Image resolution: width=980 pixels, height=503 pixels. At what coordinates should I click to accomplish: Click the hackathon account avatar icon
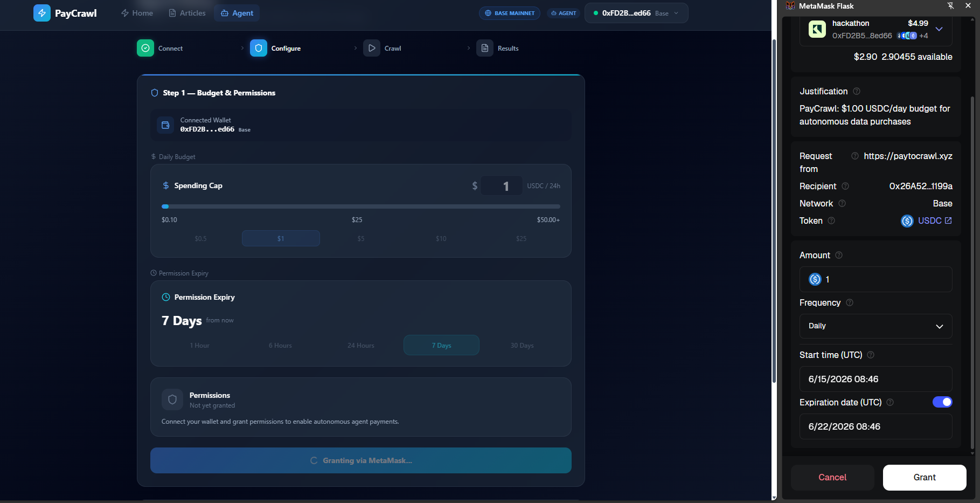point(817,29)
